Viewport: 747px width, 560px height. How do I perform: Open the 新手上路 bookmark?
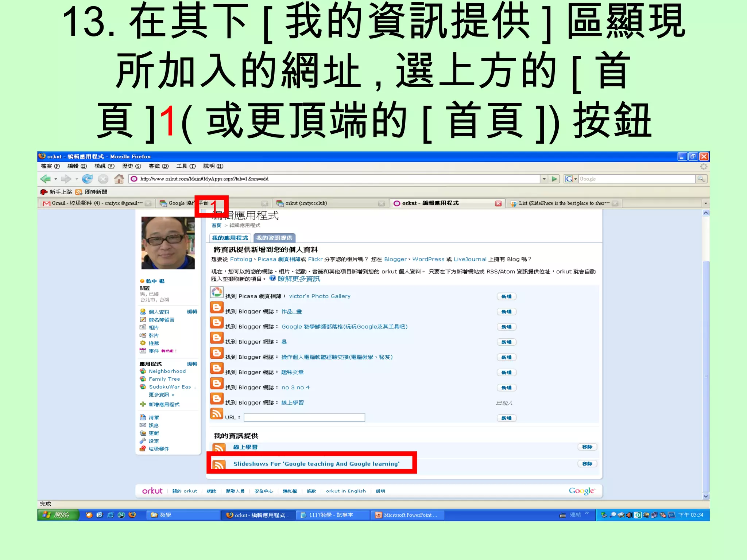point(56,192)
